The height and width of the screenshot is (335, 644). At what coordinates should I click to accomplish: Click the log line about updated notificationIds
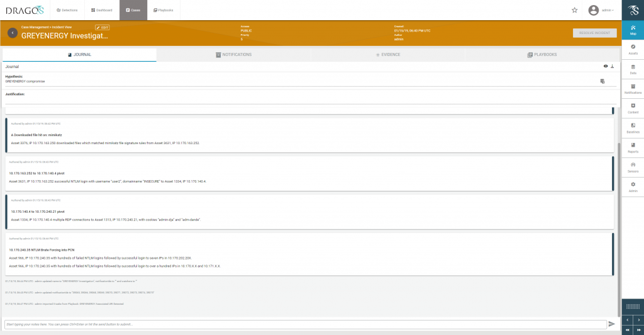pyautogui.click(x=80, y=293)
